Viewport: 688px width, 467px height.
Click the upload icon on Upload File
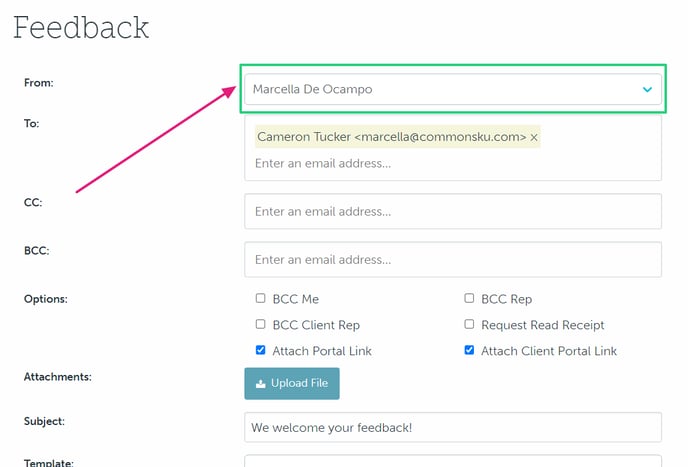[x=261, y=384]
